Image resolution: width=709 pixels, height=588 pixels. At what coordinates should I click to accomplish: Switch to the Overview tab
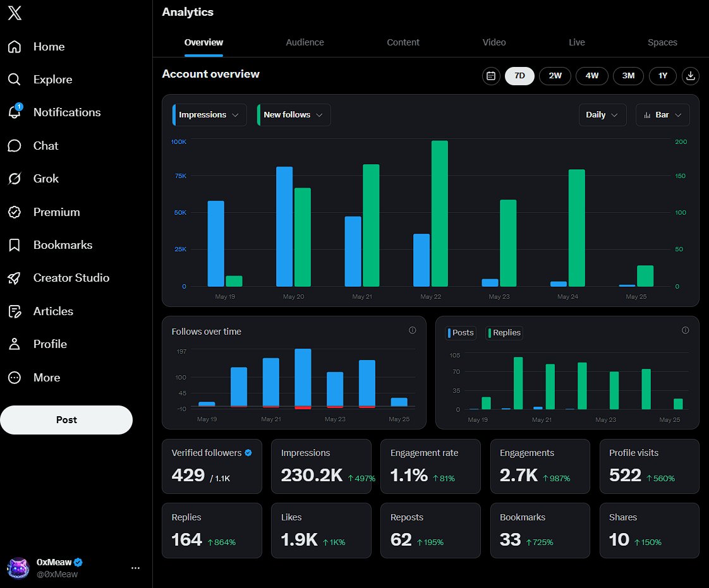pos(203,42)
